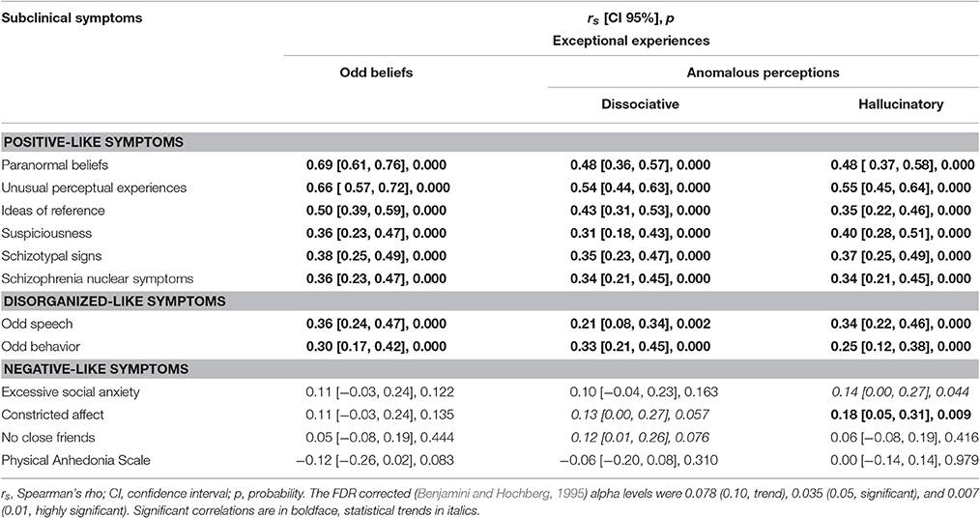This screenshot has width=980, height=518.
Task: Select the Unusual perceptual experiences row label
Action: coord(94,187)
